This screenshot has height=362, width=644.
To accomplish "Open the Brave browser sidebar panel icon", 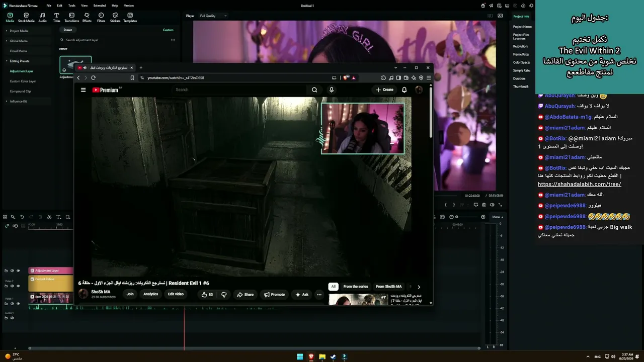I will [398, 78].
